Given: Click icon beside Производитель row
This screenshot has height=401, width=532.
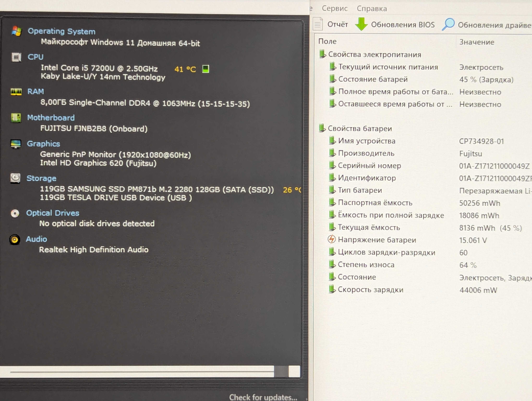Looking at the screenshot, I should click(x=332, y=153).
